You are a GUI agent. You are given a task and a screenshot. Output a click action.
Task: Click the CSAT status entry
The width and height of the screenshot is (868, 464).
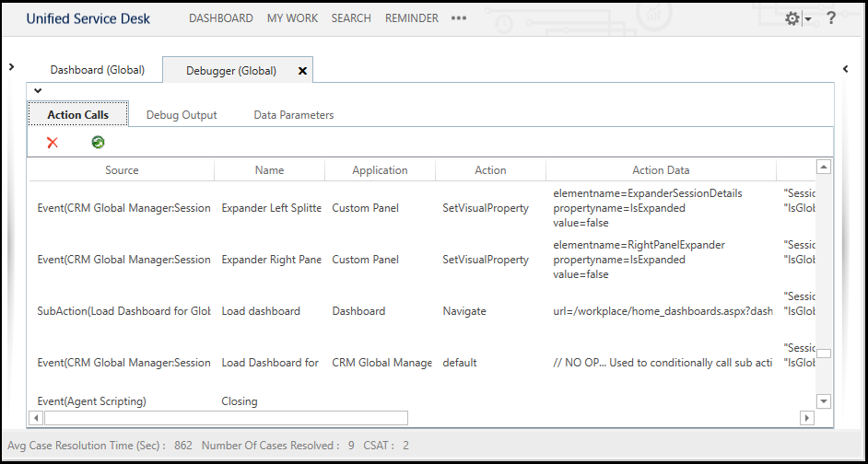click(x=386, y=446)
